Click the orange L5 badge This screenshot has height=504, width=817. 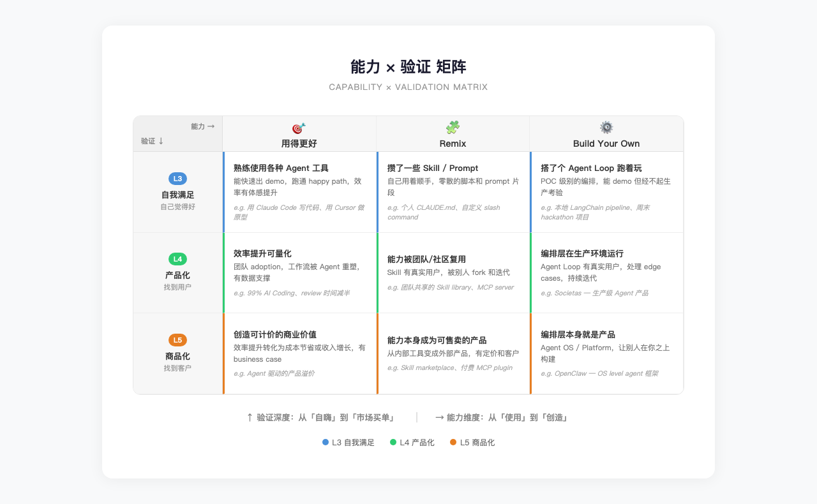pyautogui.click(x=177, y=340)
